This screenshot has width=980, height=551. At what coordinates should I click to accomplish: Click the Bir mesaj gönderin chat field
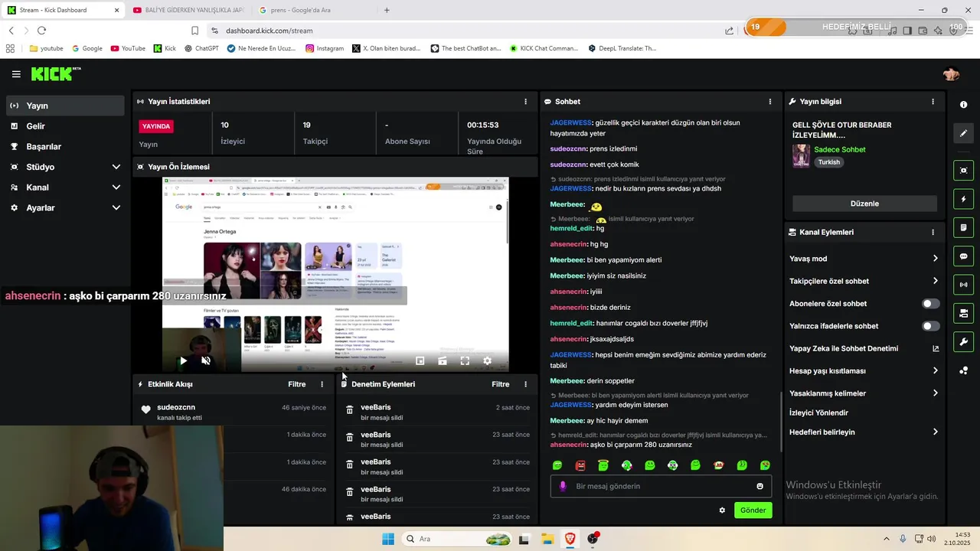click(x=661, y=486)
